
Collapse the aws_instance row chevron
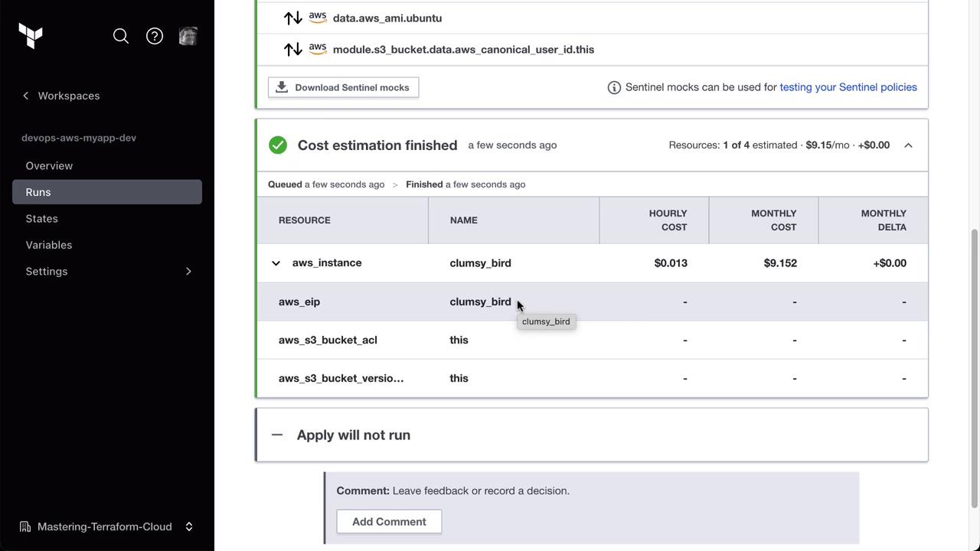pyautogui.click(x=276, y=263)
